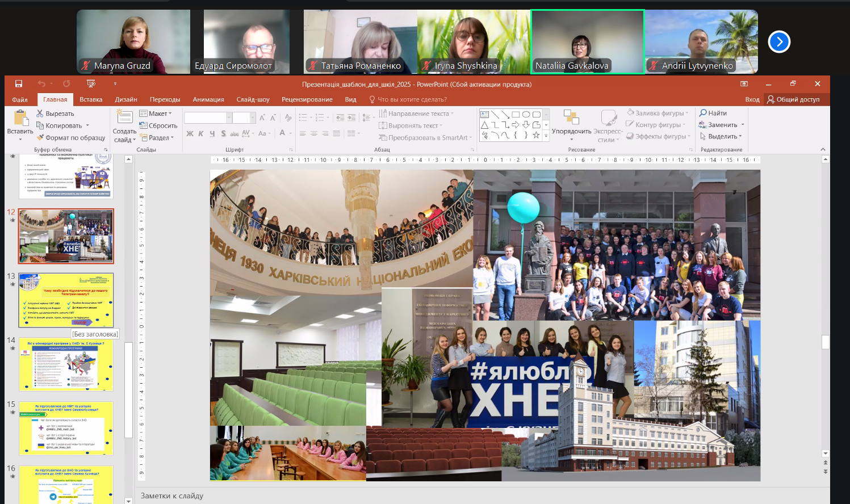Pick the star shape from shapes gallery
This screenshot has width=850, height=504.
(x=536, y=135)
